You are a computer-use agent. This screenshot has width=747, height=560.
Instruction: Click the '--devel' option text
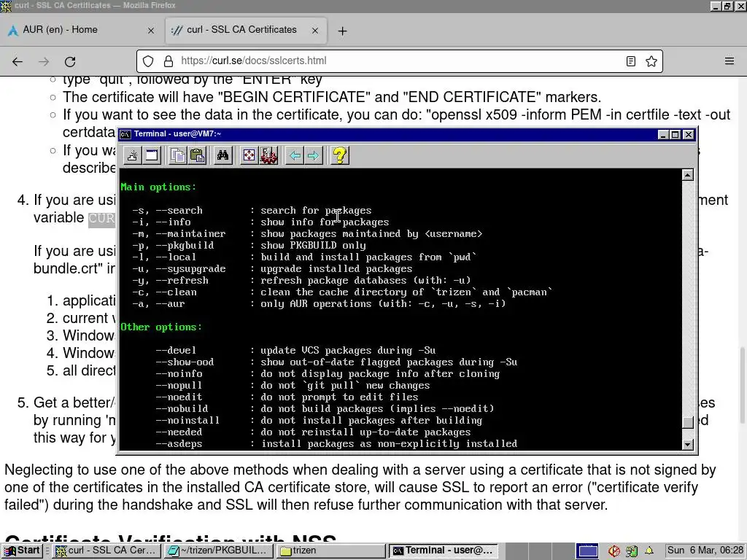176,351
